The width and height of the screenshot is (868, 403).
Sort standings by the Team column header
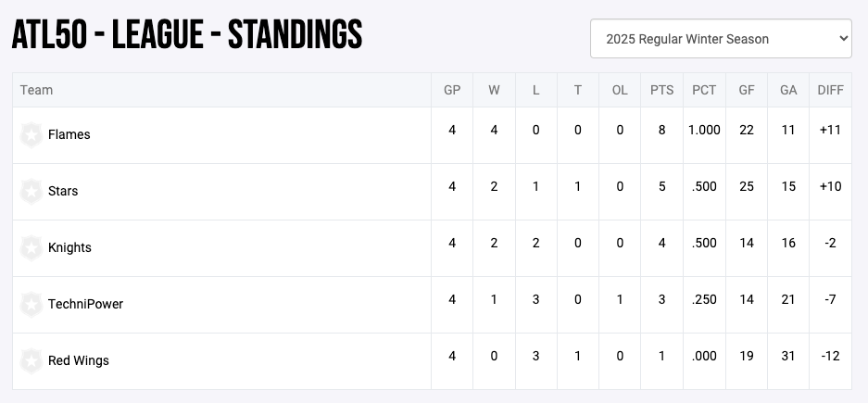point(37,91)
